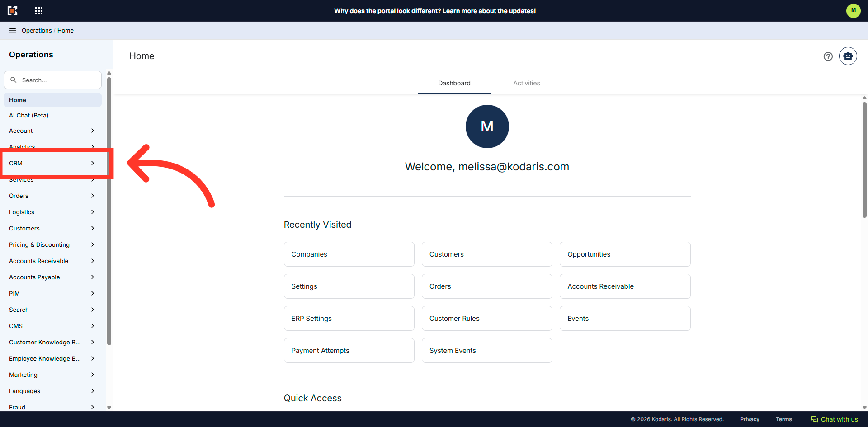Toggle the hamburger sidebar menu
Viewport: 868px width, 427px height.
tap(13, 31)
